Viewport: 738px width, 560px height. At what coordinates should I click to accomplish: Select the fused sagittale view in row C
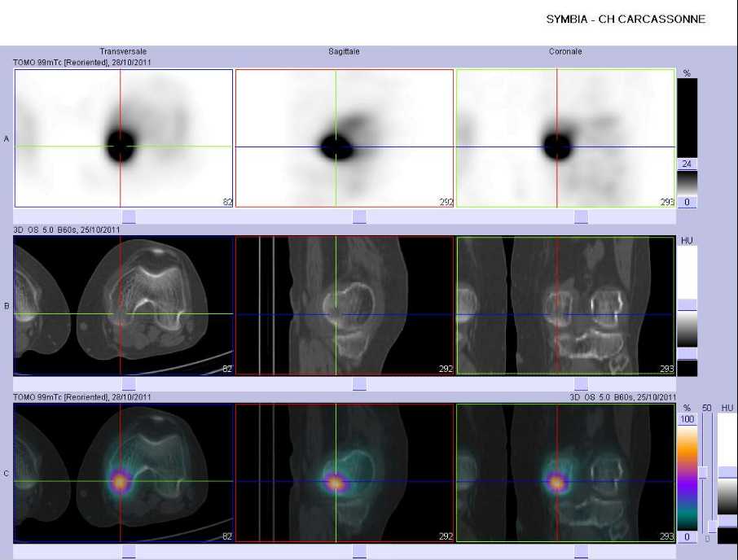click(x=345, y=473)
